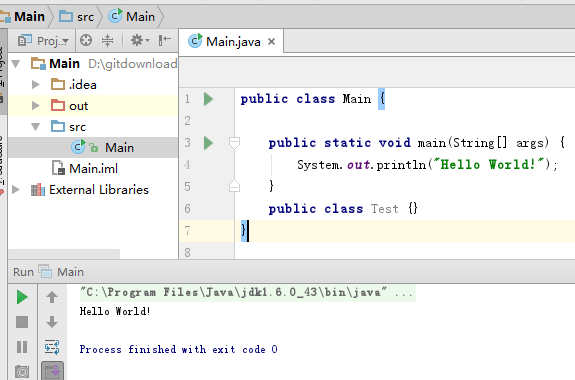Open the Project view dropdown
575x380 pixels.
(43, 41)
